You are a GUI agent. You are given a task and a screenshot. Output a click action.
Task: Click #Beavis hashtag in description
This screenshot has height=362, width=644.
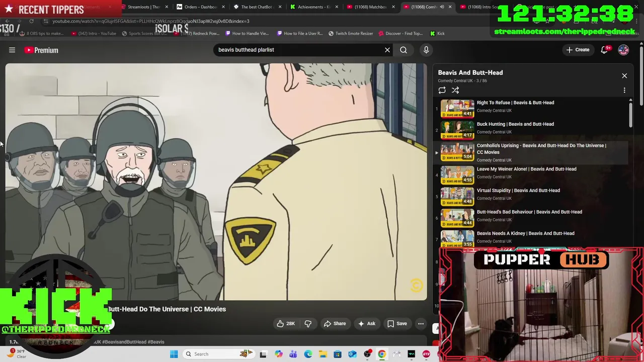pyautogui.click(x=156, y=342)
